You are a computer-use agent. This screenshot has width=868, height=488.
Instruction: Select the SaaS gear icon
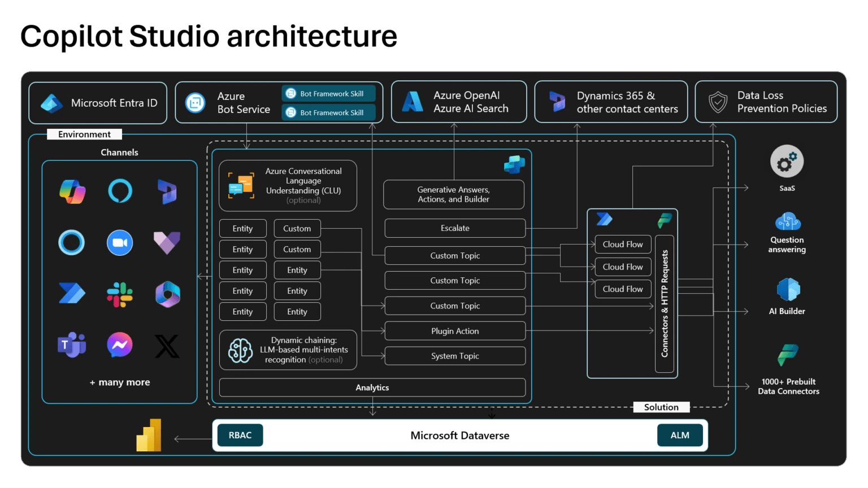pyautogui.click(x=787, y=162)
